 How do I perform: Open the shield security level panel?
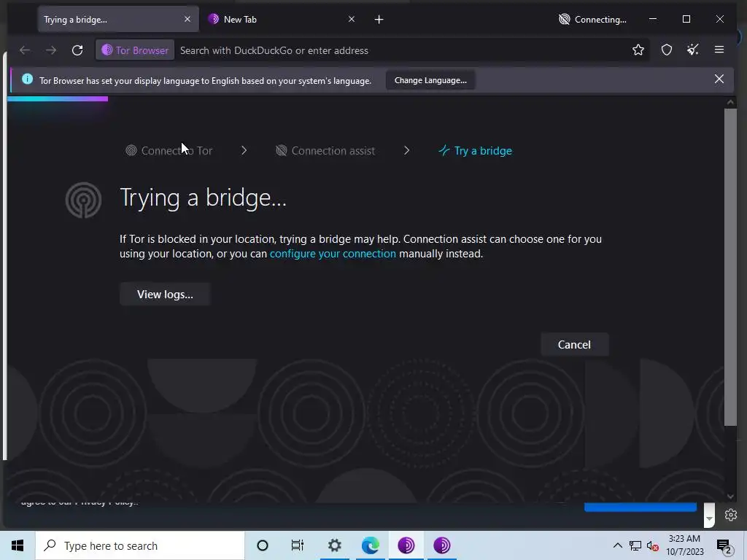[667, 50]
